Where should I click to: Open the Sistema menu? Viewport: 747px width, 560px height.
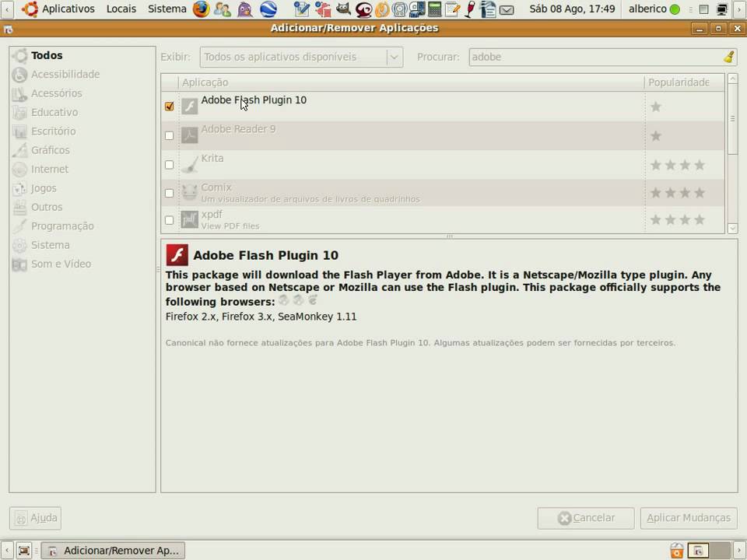tap(167, 9)
